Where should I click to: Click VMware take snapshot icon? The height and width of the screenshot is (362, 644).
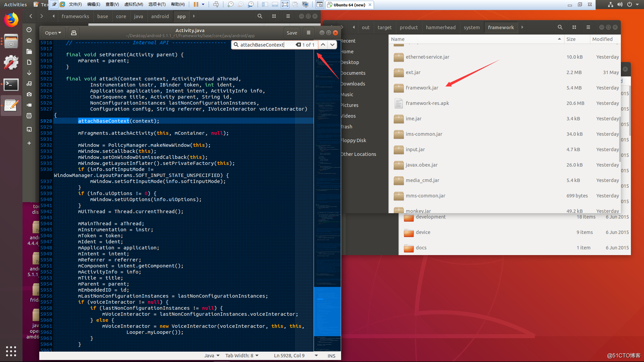(x=230, y=4)
